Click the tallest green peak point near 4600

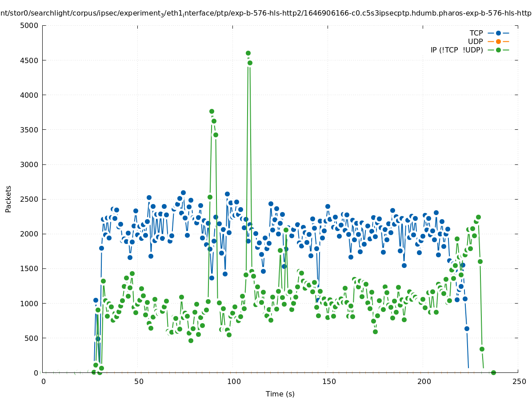(248, 53)
